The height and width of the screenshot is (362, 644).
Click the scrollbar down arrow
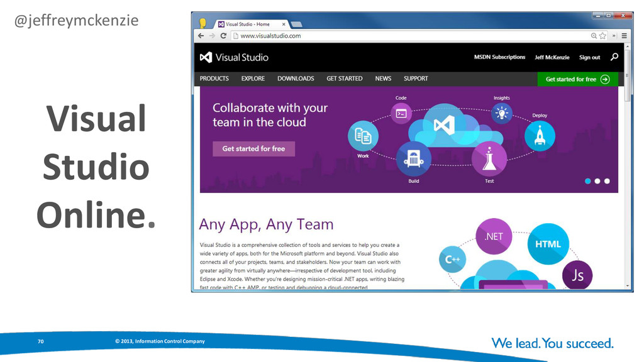pos(628,286)
